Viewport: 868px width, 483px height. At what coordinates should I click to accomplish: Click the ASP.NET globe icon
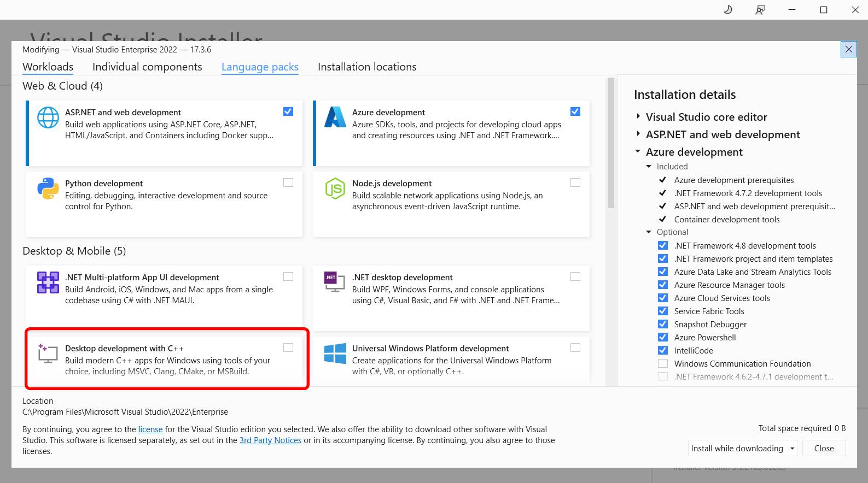[48, 117]
